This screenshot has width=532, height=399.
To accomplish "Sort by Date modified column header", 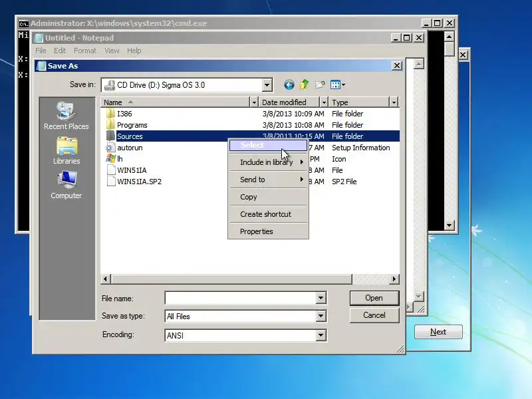I will tap(289, 102).
